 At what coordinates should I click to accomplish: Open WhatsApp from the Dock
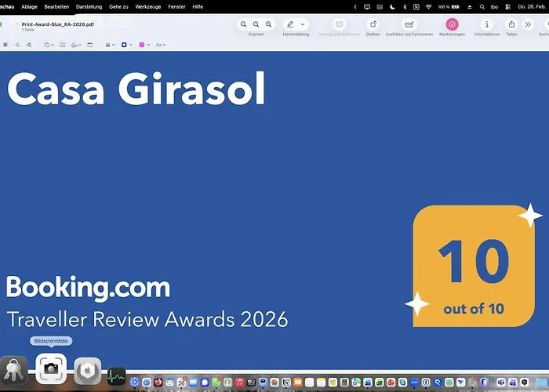coord(216,382)
